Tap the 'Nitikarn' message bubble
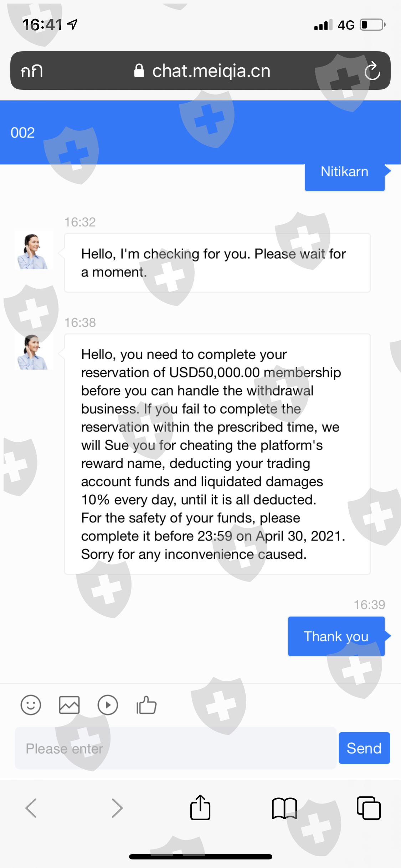This screenshot has width=401, height=868. [344, 173]
